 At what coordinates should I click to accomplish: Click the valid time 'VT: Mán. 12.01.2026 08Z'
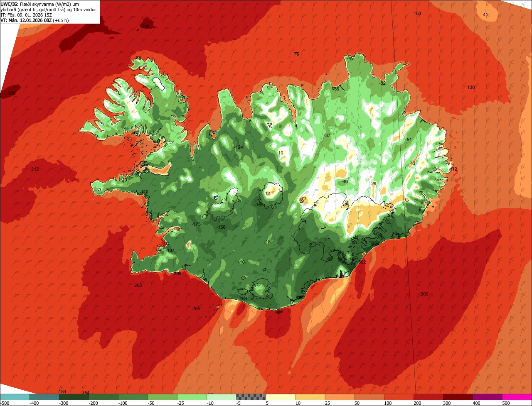click(x=26, y=20)
